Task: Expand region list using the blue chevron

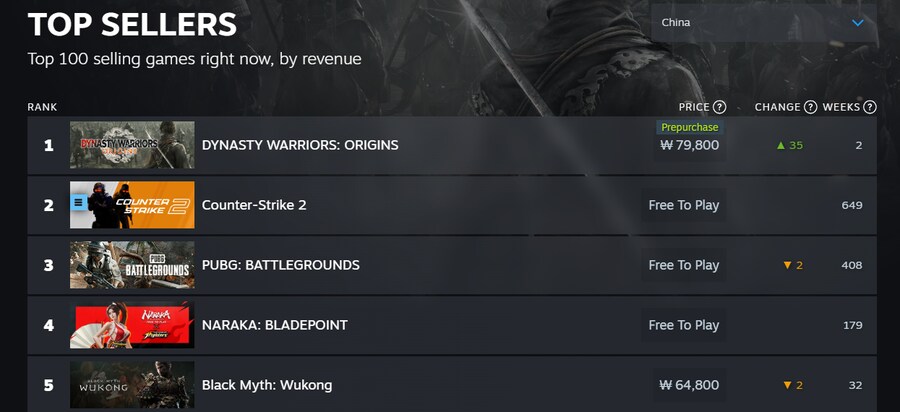Action: 857,22
